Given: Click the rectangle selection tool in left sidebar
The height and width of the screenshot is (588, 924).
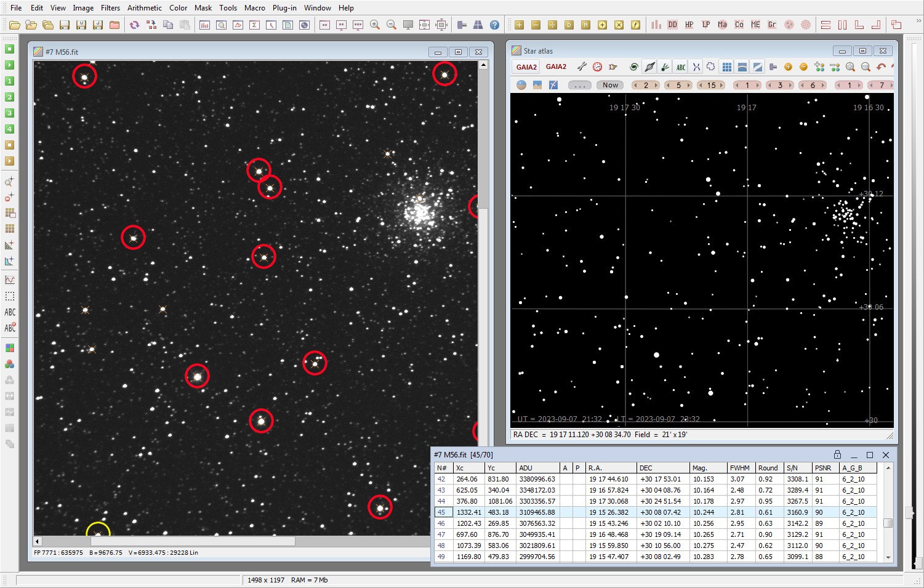Looking at the screenshot, I should [x=9, y=296].
